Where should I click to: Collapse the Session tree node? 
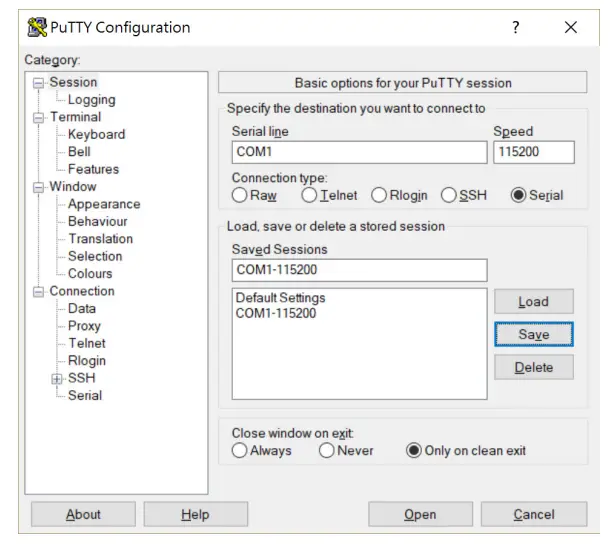(38, 83)
